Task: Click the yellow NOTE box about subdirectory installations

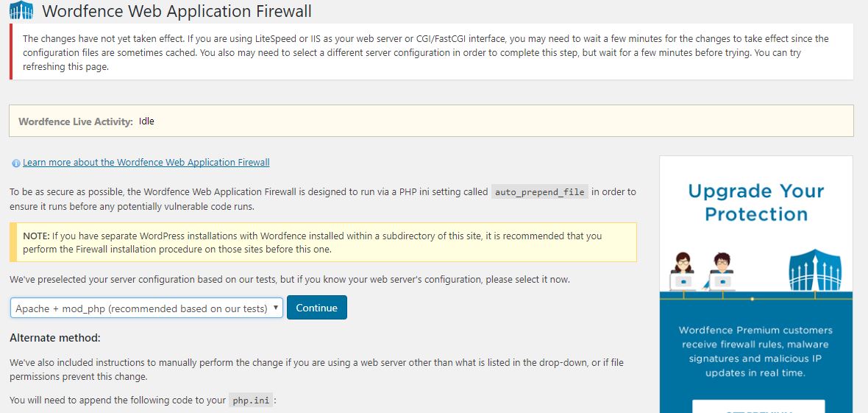Action: point(323,242)
